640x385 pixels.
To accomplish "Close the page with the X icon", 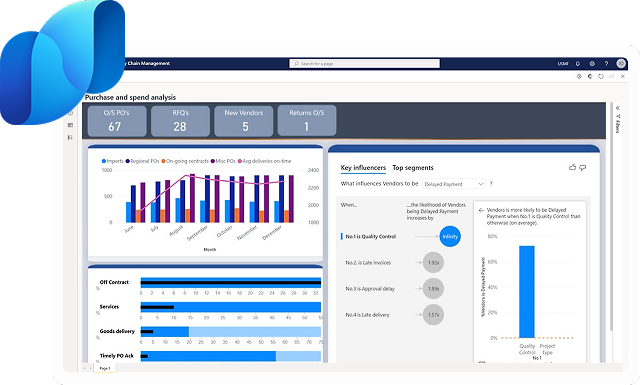I will 622,76.
